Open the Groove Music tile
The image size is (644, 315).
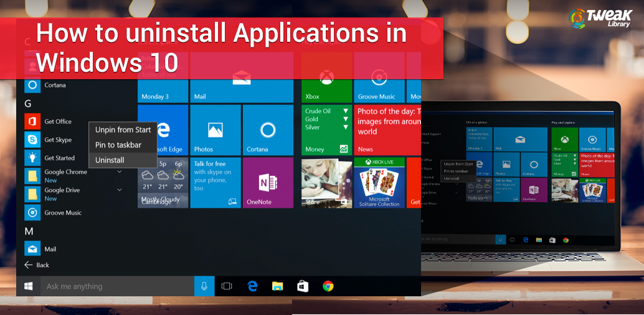point(379,77)
